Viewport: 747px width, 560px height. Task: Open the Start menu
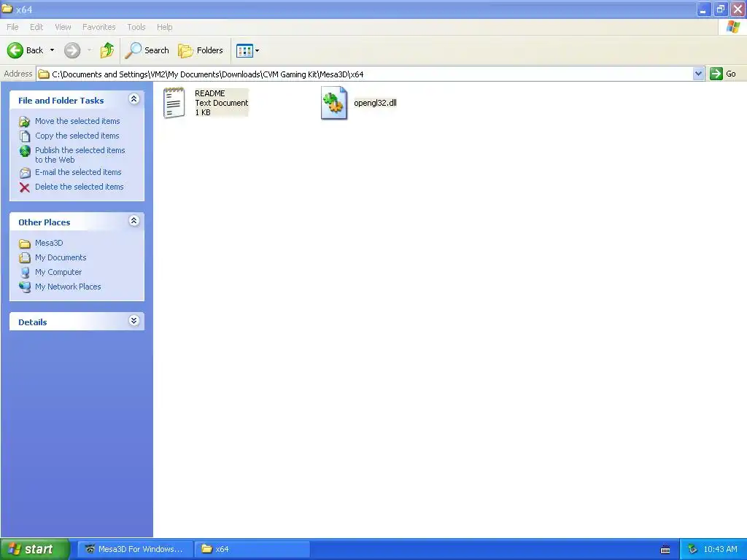coord(35,549)
